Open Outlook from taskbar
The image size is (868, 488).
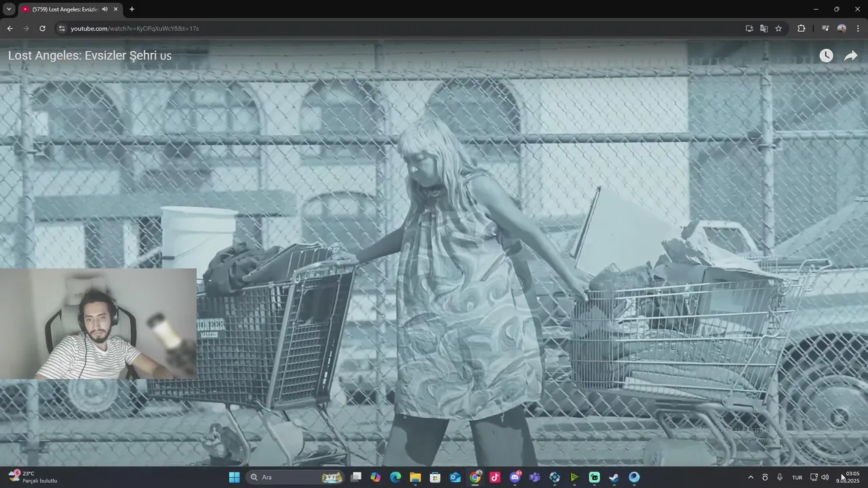(455, 477)
